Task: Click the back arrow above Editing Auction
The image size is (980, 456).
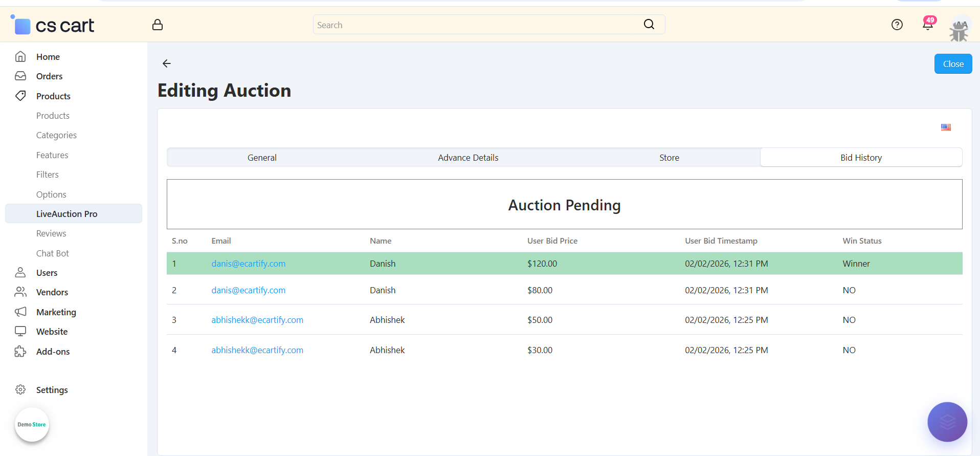Action: [x=167, y=63]
